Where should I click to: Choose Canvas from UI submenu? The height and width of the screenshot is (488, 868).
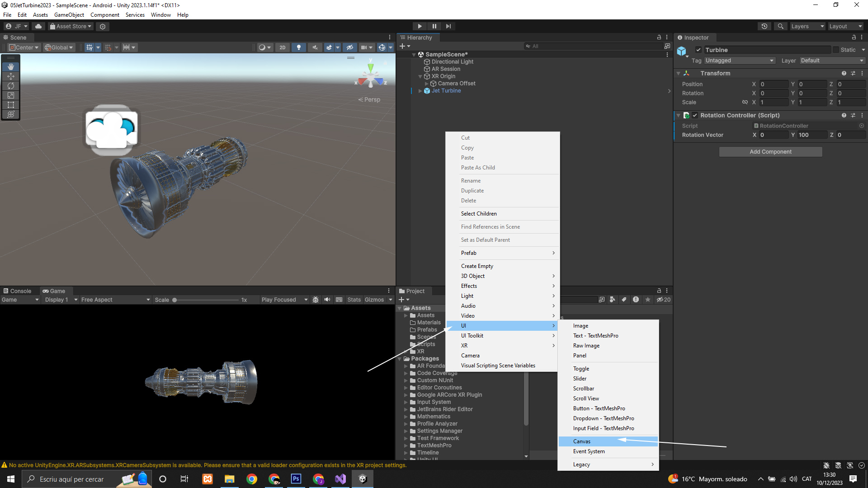coord(582,441)
